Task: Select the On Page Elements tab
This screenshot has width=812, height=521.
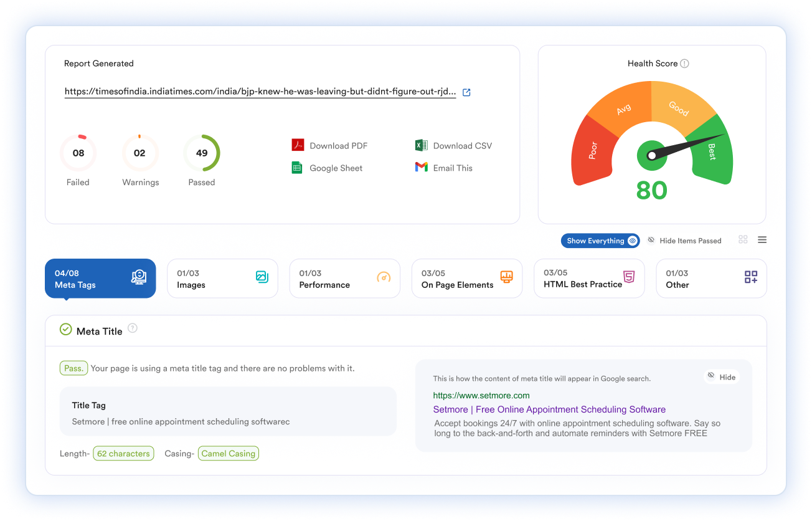Action: pyautogui.click(x=466, y=279)
